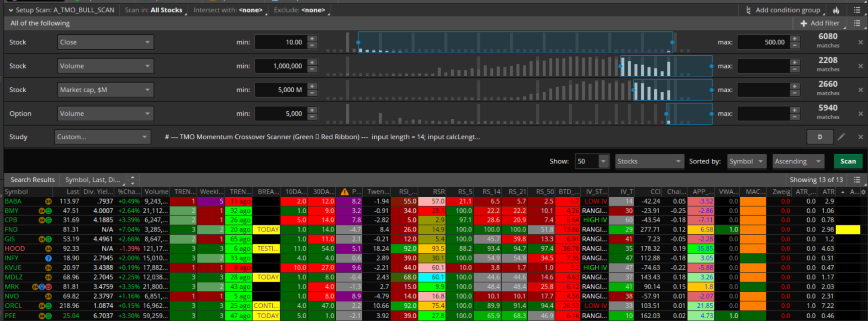The height and width of the screenshot is (321, 868).
Task: Open the list menu icon beside Add filter
Action: 857,23
